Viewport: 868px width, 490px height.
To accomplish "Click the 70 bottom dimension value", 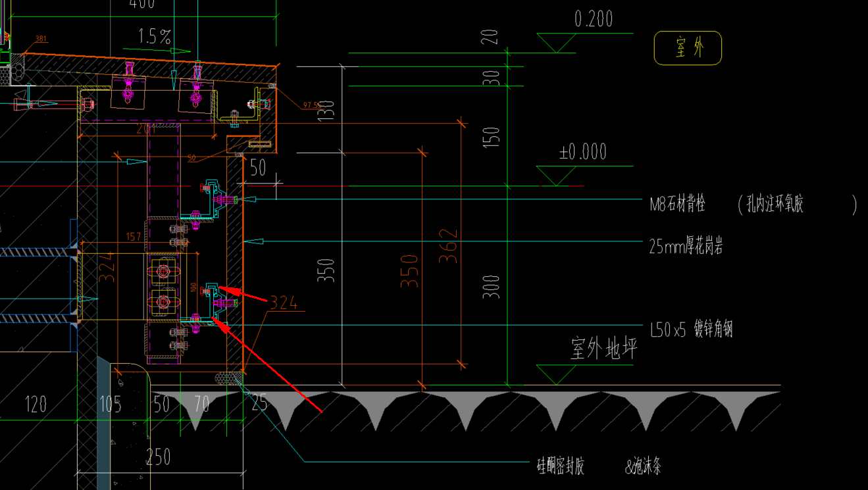I will tap(201, 403).
